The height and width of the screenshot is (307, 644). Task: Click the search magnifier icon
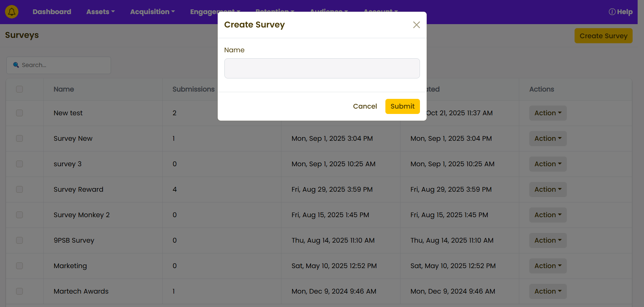pos(16,65)
